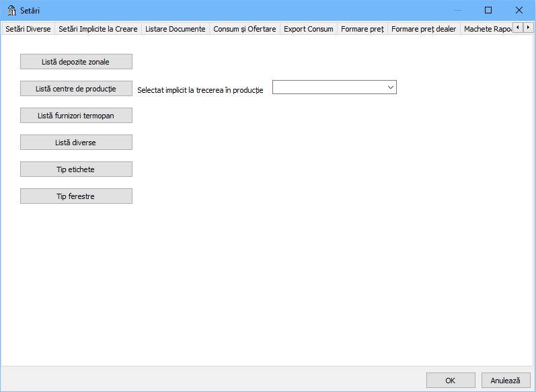
Task: Open the Setări Diverse tab
Action: point(28,29)
